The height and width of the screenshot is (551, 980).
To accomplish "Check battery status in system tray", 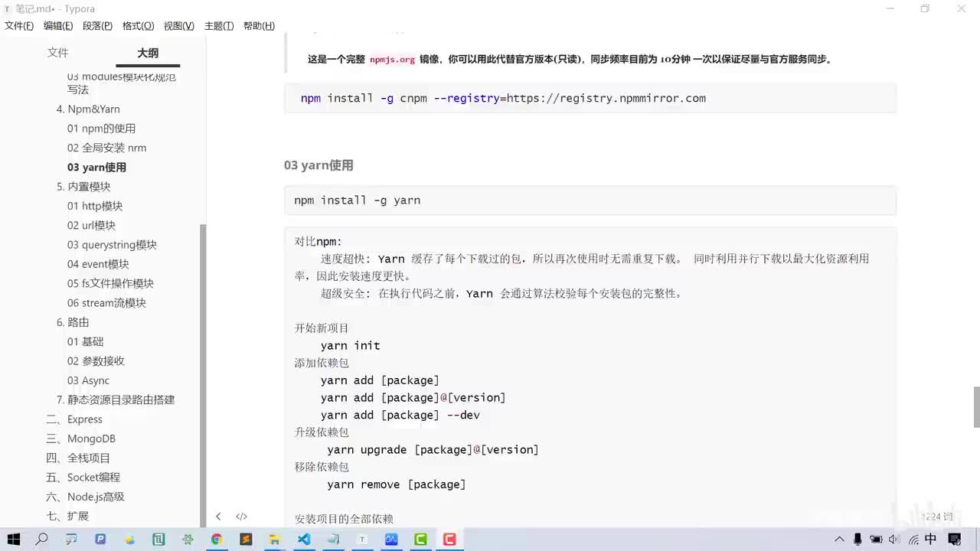I will (876, 540).
